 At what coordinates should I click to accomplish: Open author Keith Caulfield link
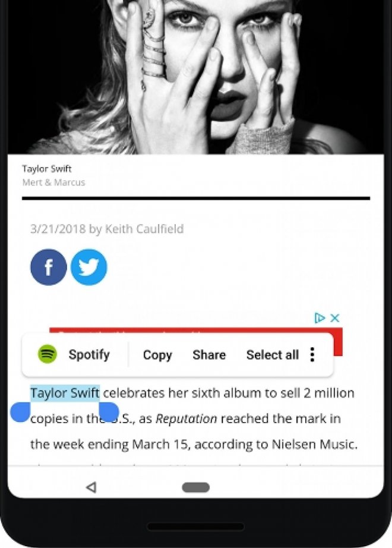click(144, 229)
